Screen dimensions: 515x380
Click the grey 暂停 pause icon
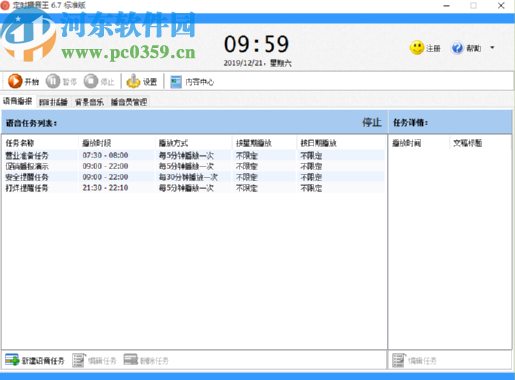pos(53,81)
